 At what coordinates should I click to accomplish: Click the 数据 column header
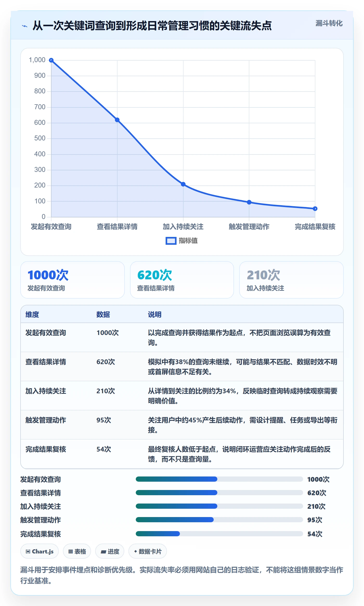pyautogui.click(x=103, y=315)
